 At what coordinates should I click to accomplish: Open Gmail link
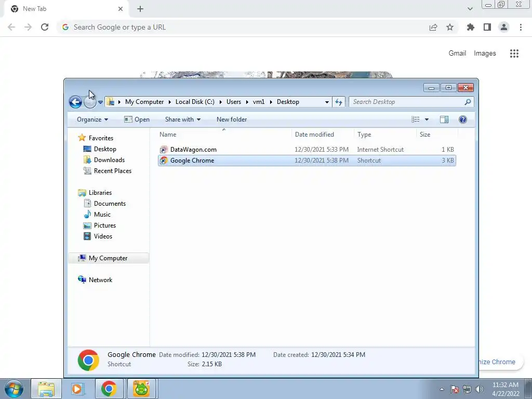(457, 54)
